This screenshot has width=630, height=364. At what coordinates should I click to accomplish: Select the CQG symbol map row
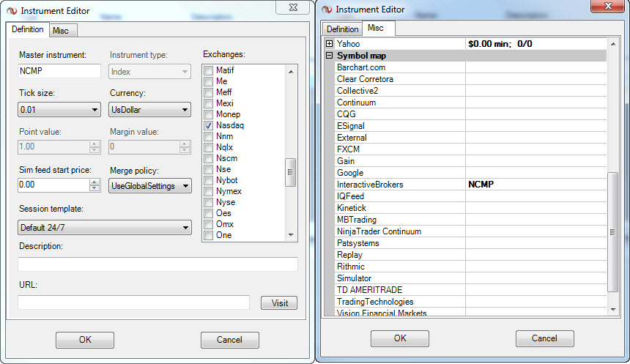[470, 114]
